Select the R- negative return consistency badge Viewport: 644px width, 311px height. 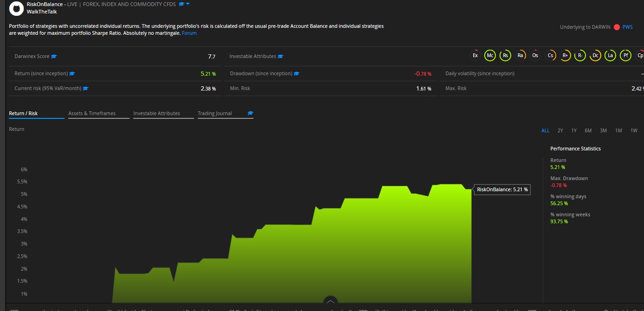click(580, 56)
